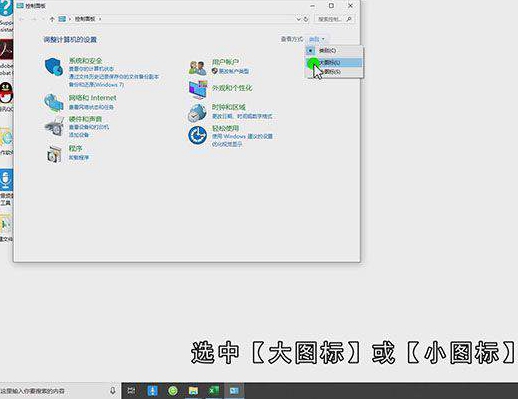Open Appearance and Personalization category link
The image size is (518, 399).
232,88
